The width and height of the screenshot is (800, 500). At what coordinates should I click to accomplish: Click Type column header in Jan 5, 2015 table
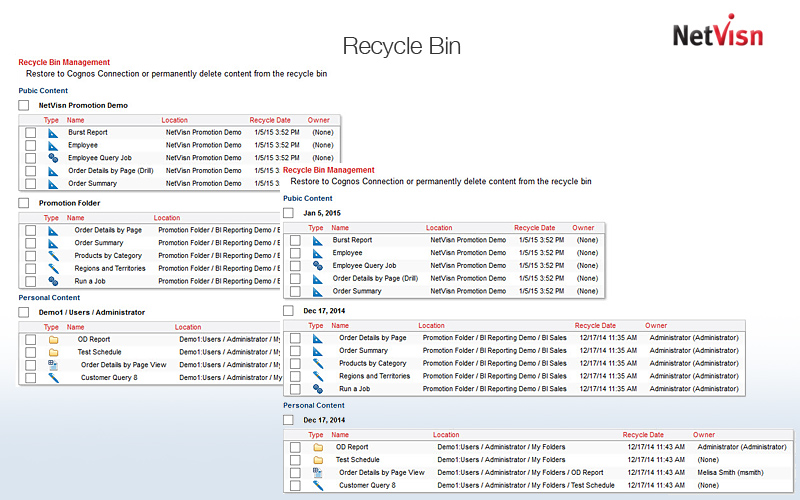point(316,228)
